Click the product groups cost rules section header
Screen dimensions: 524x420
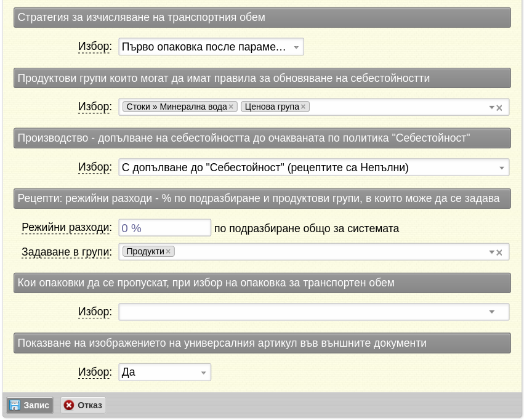tap(262, 78)
